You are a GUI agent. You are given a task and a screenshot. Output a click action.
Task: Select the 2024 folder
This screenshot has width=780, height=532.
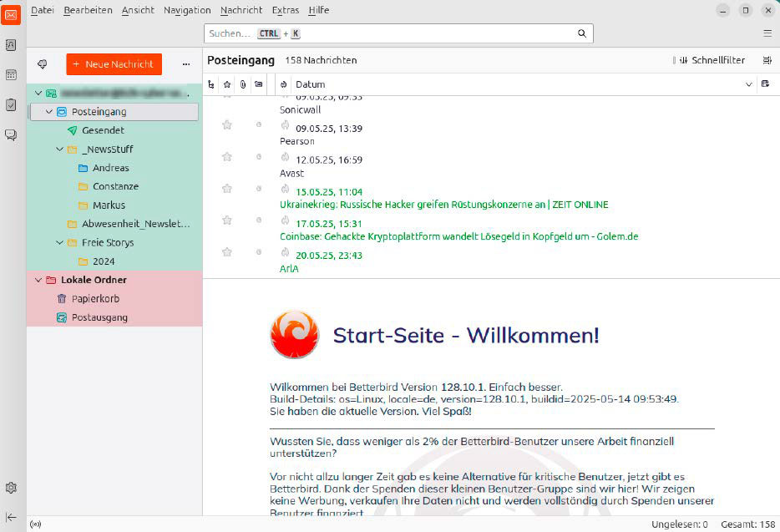click(104, 261)
